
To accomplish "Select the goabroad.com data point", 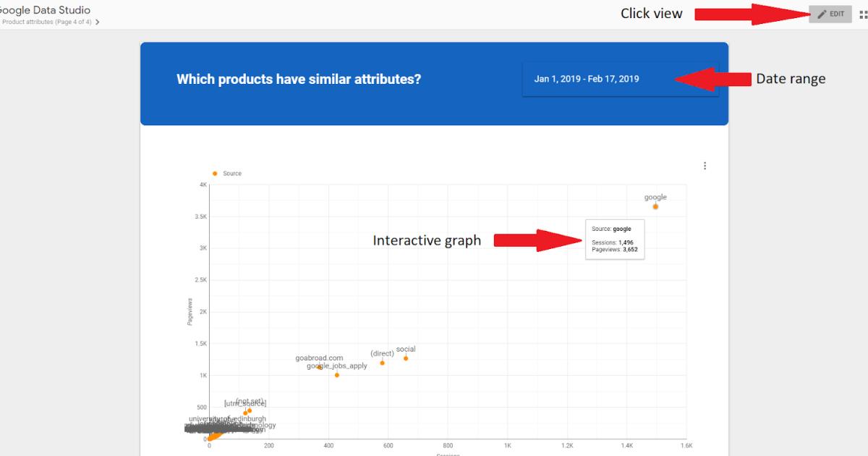I will coord(319,367).
